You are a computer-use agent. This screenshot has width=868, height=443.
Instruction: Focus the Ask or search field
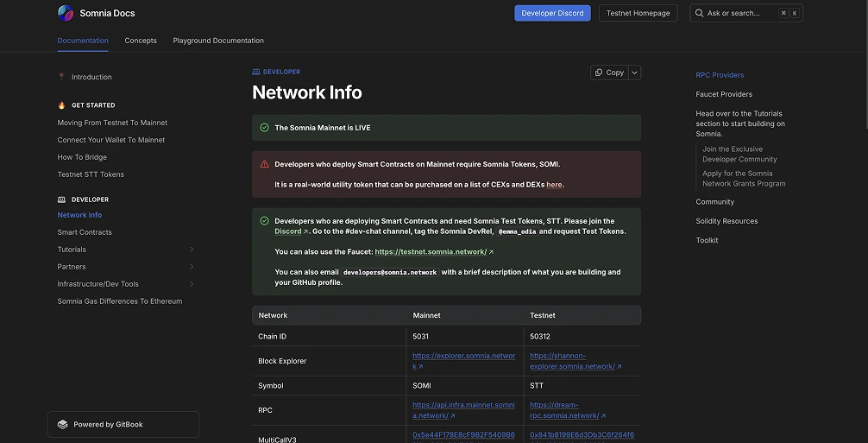(x=746, y=13)
